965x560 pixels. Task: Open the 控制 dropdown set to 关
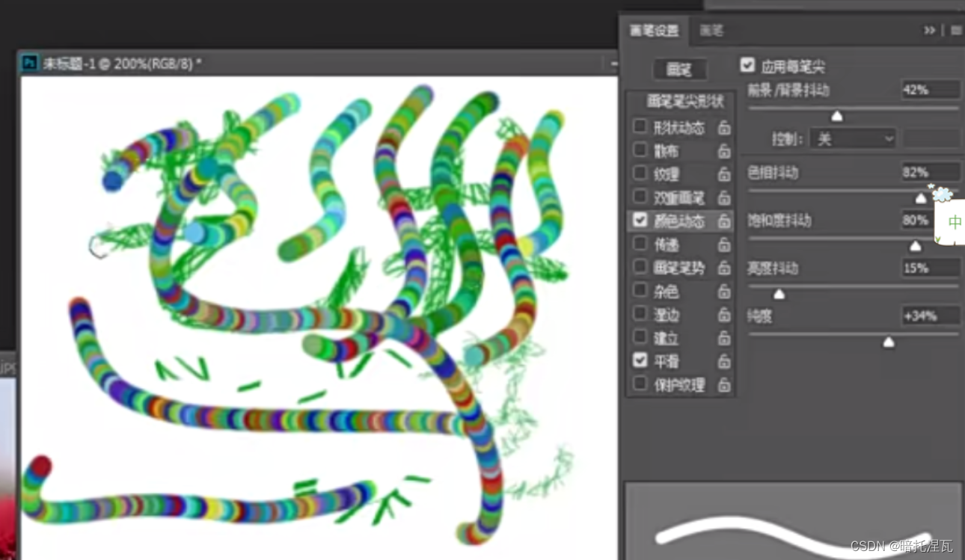pyautogui.click(x=853, y=139)
